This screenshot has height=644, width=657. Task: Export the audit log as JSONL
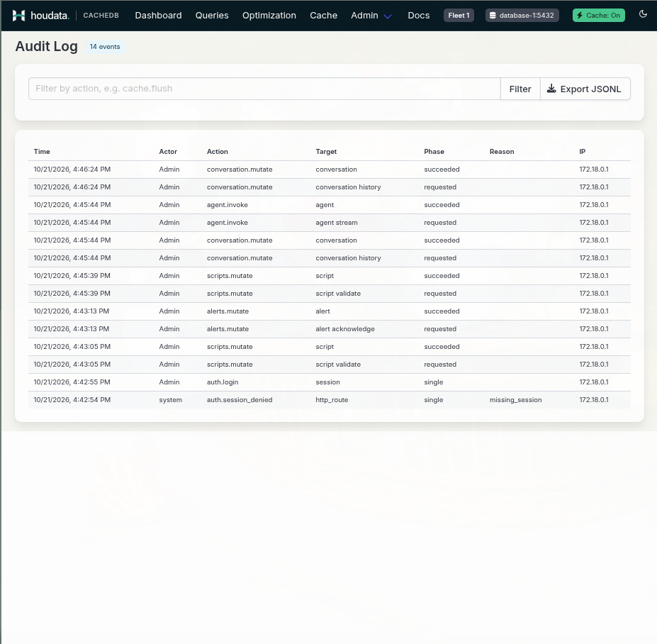[x=585, y=89]
